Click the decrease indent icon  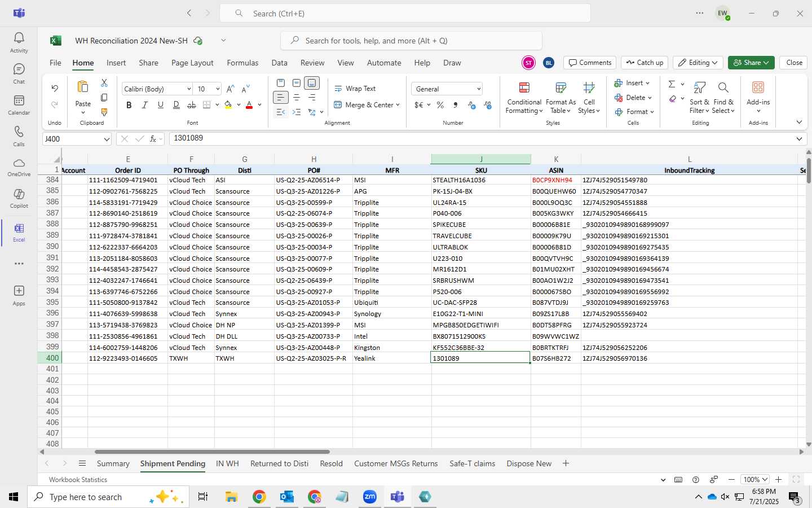click(x=281, y=112)
